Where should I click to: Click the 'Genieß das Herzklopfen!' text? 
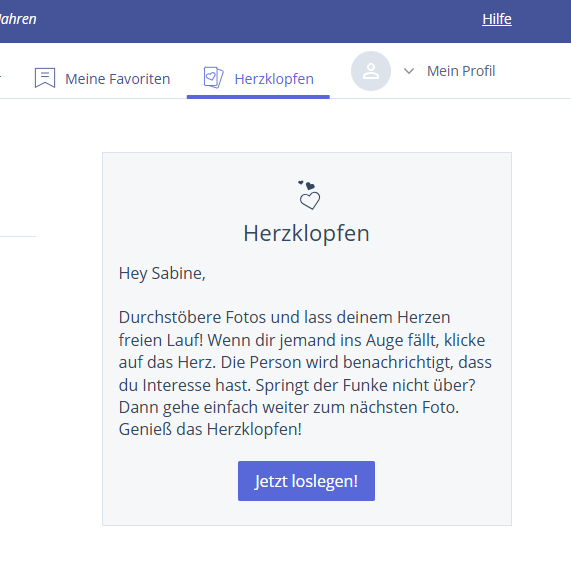[x=210, y=429]
